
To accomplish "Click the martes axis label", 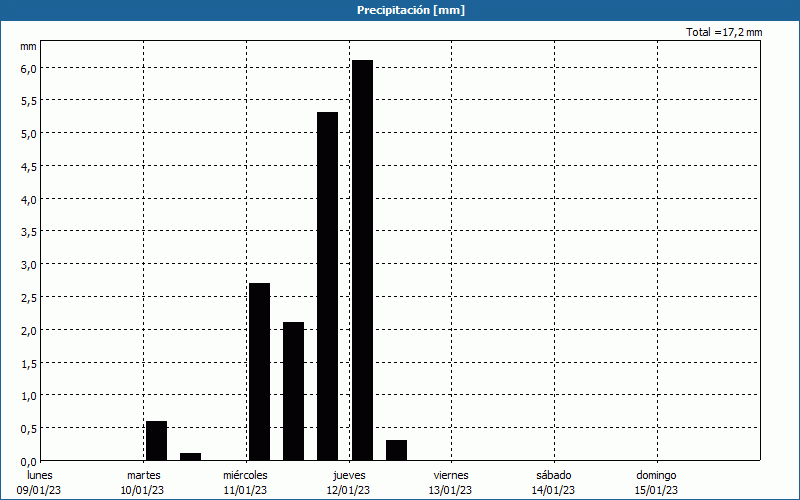I will pyautogui.click(x=144, y=475).
